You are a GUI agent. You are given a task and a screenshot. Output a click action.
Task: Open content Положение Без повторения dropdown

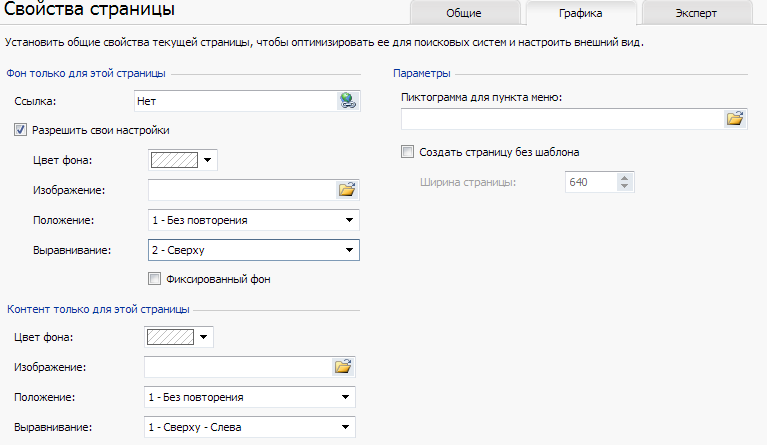click(249, 397)
